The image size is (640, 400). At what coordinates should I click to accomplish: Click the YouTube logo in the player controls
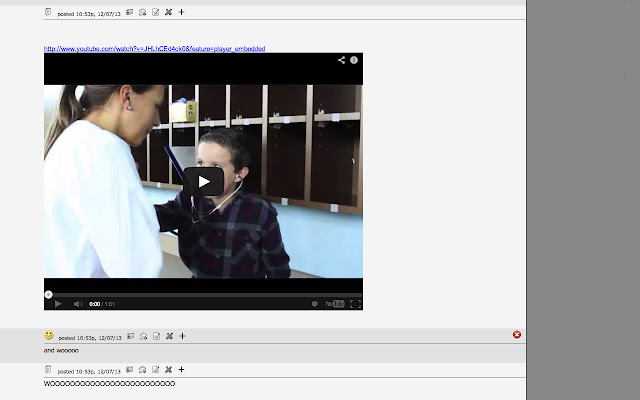coord(335,304)
